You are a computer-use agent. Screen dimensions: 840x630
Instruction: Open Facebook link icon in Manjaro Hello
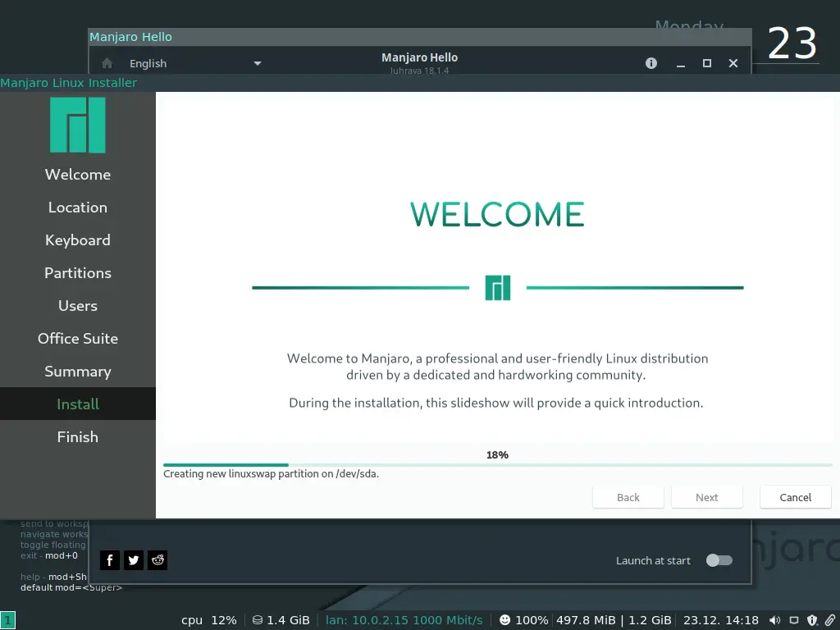110,560
